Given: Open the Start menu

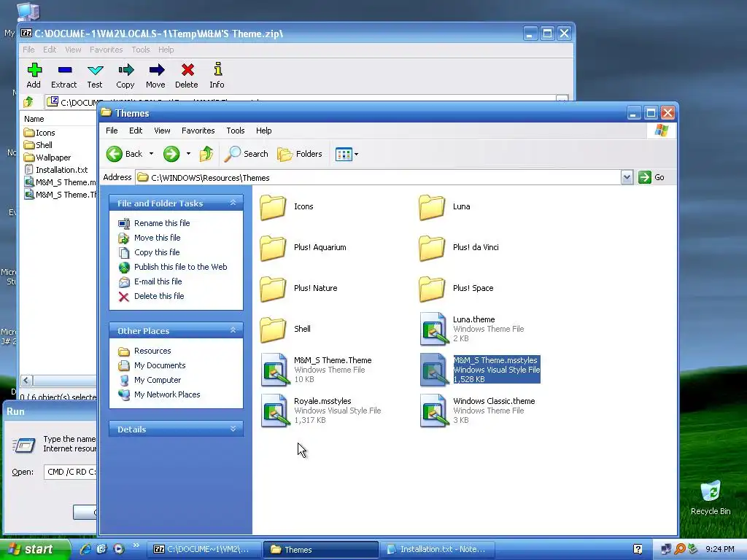Looking at the screenshot, I should click(x=34, y=550).
